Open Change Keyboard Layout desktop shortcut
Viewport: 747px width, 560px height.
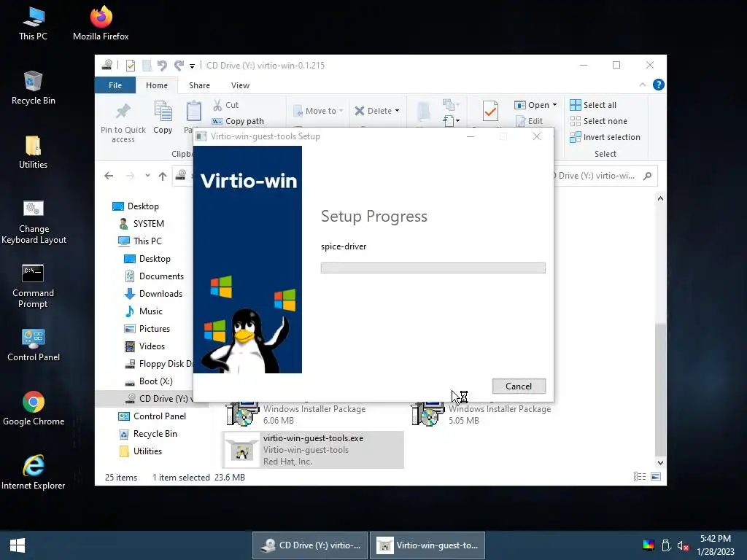pos(34,222)
